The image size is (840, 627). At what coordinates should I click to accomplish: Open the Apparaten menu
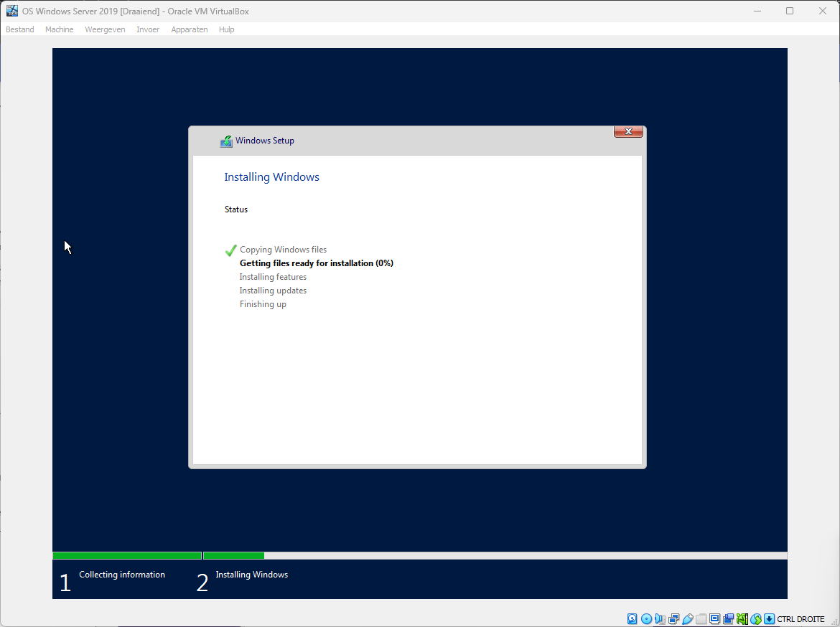189,29
